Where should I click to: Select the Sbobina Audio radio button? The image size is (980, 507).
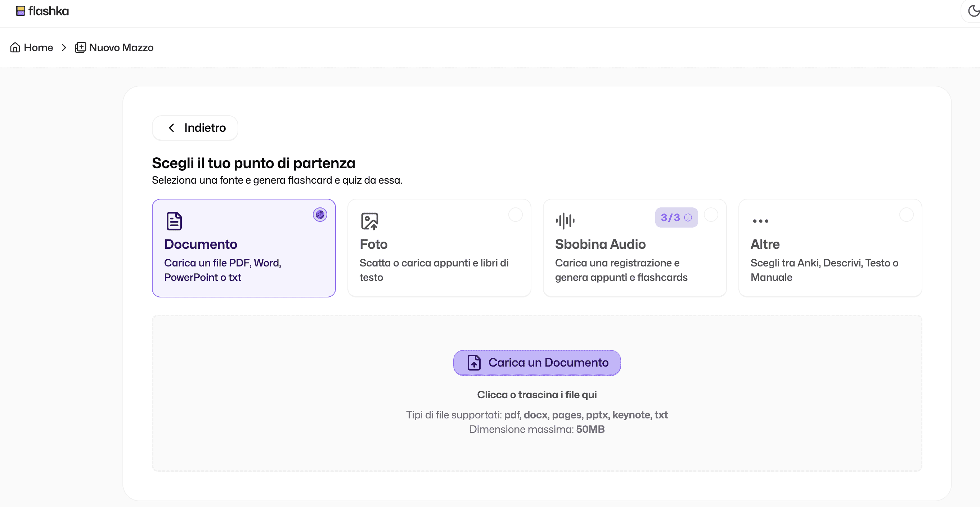(x=711, y=214)
